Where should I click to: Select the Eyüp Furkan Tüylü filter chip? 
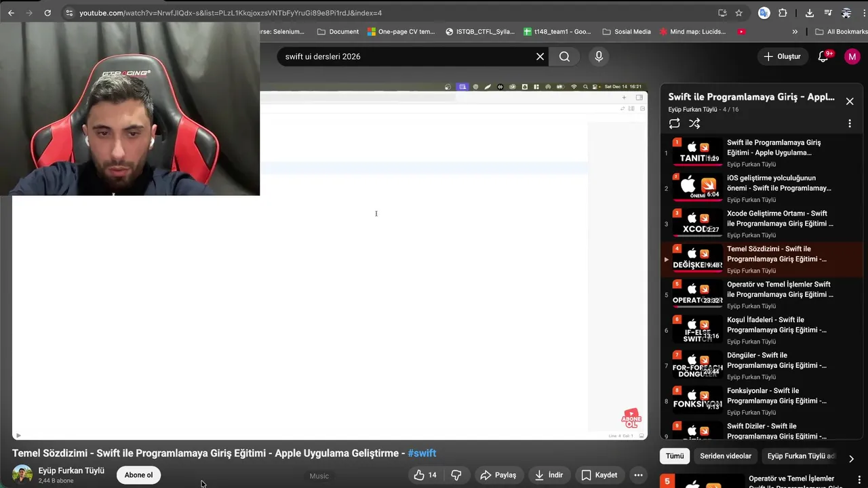coord(800,456)
